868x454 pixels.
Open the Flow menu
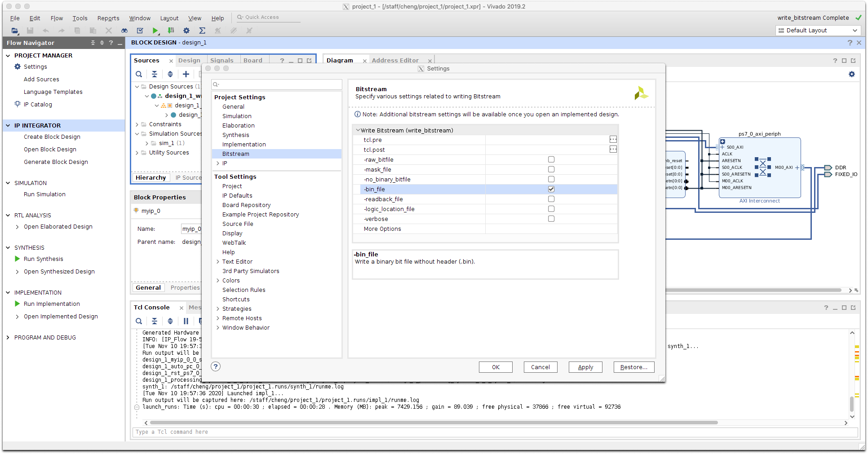pyautogui.click(x=57, y=18)
